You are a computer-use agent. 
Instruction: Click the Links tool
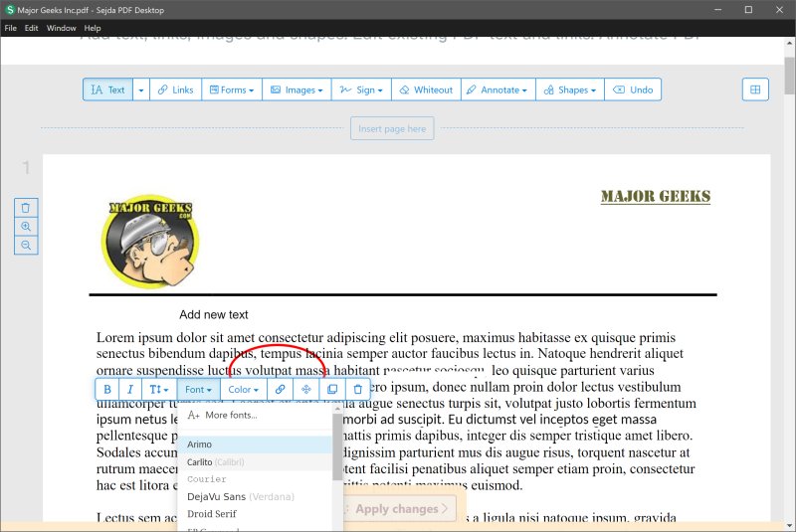click(x=176, y=89)
